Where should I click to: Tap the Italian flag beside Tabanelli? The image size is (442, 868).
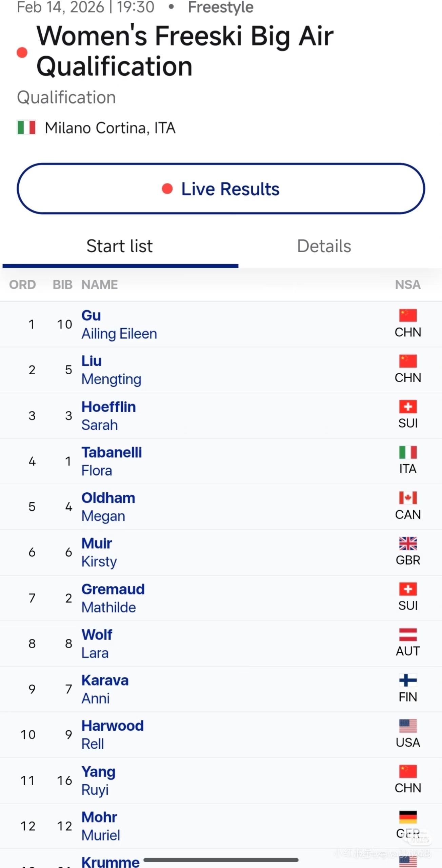[x=408, y=452]
